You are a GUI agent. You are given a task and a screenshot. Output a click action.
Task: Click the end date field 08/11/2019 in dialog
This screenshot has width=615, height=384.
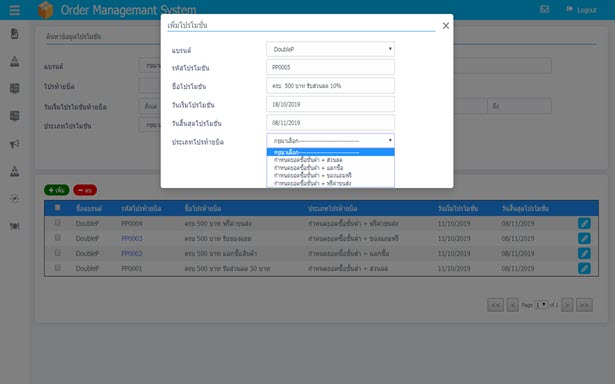pos(330,123)
